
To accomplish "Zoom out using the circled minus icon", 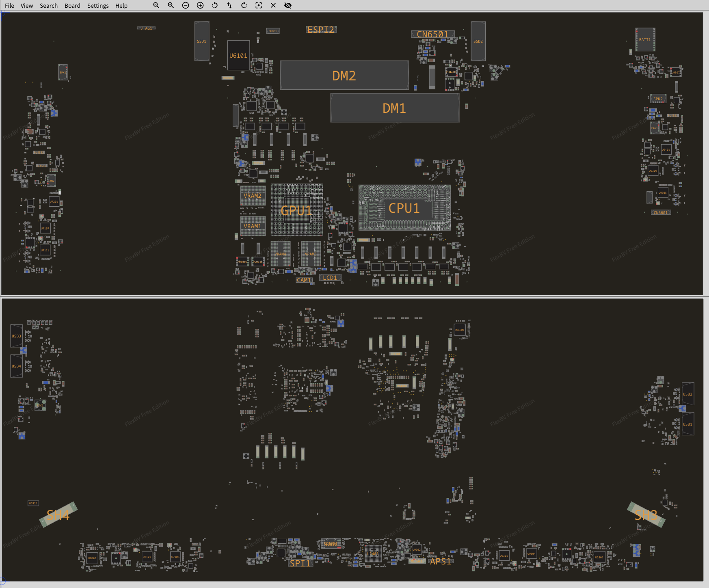I will click(186, 5).
